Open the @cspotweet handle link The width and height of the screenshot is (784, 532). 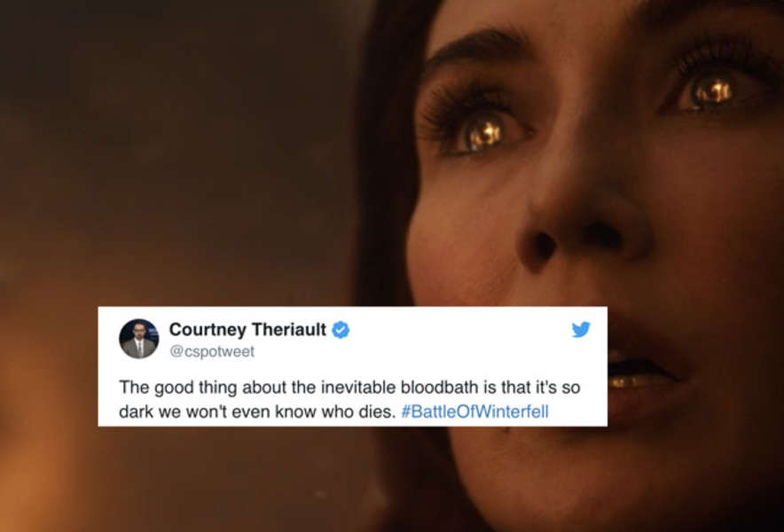(212, 351)
